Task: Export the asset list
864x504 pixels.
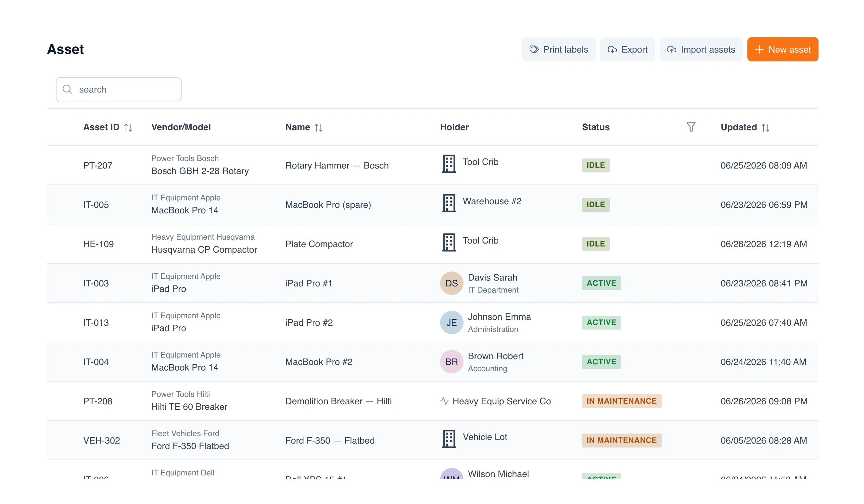Action: coord(627,49)
